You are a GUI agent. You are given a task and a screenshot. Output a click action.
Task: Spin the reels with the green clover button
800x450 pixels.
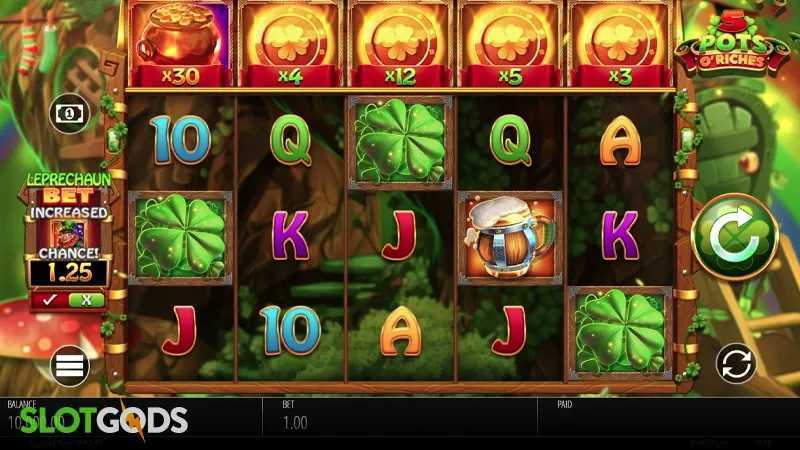(735, 237)
